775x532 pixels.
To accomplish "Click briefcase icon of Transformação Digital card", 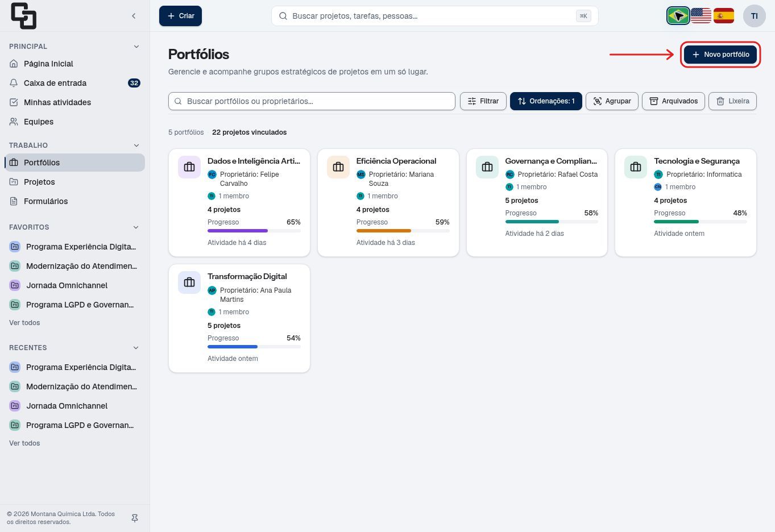I will (189, 282).
